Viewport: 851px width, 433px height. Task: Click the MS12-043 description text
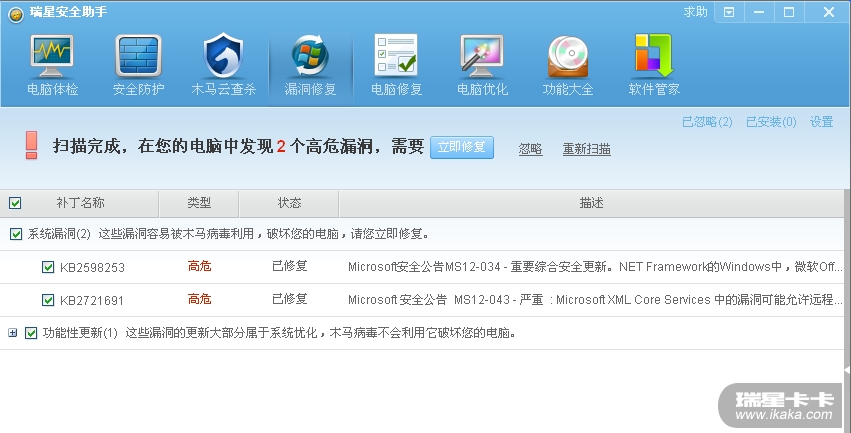point(595,300)
